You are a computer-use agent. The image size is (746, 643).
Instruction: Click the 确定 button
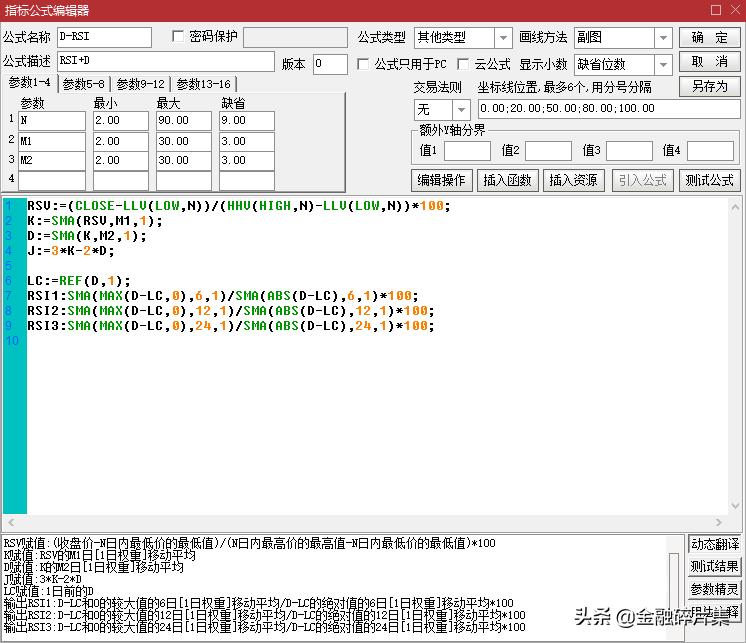710,37
